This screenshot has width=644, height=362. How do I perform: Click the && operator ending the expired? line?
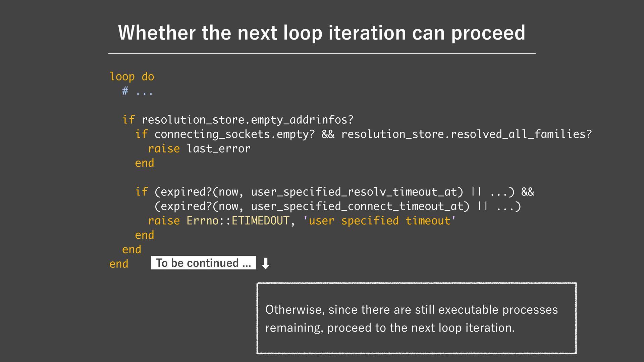pyautogui.click(x=528, y=192)
